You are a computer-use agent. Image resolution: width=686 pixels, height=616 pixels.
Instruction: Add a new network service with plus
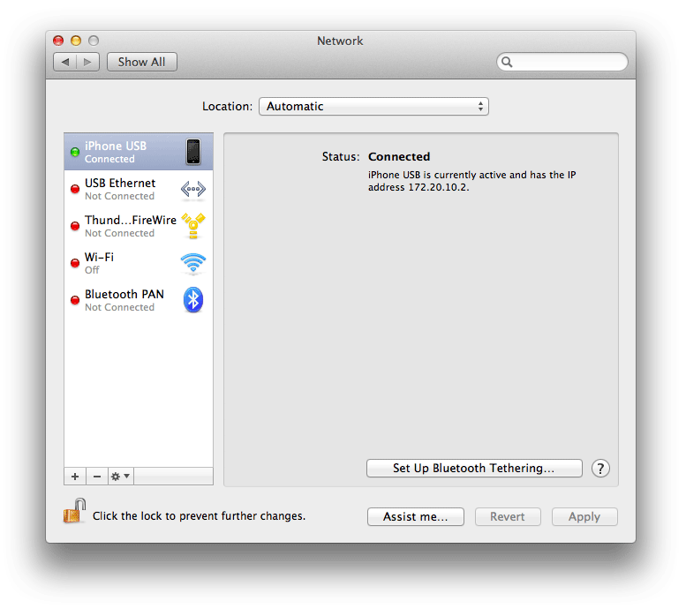[x=75, y=477]
